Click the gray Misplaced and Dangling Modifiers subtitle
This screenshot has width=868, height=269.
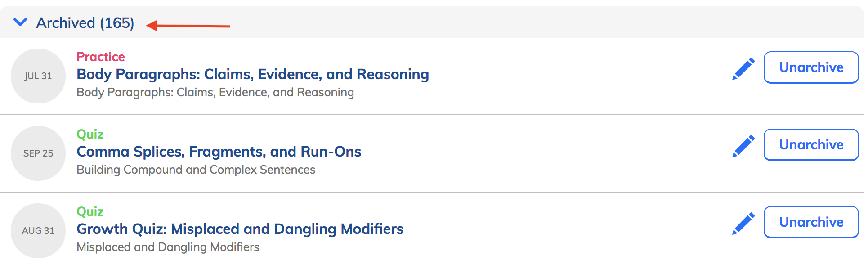[x=168, y=247]
